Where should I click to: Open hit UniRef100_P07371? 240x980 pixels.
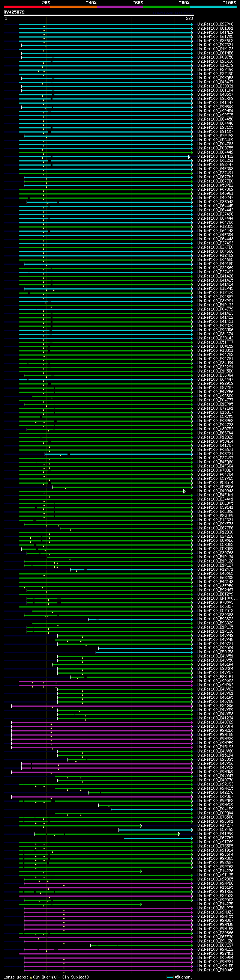pos(215,45)
